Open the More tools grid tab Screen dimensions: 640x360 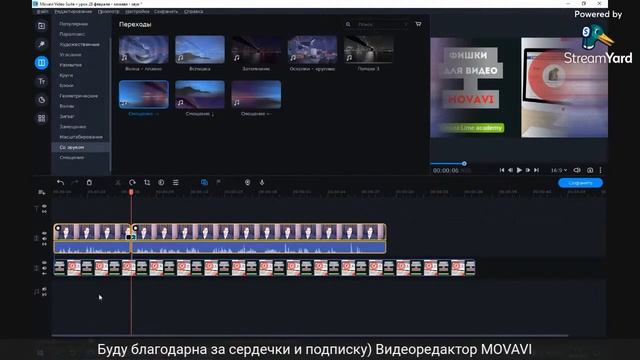coord(42,118)
